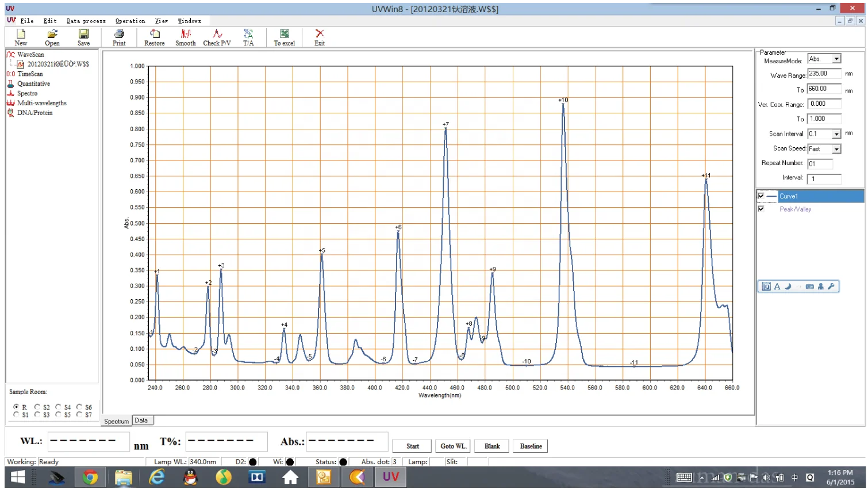868x489 pixels.
Task: Click the Wave Range start field 235.00
Action: 824,74
